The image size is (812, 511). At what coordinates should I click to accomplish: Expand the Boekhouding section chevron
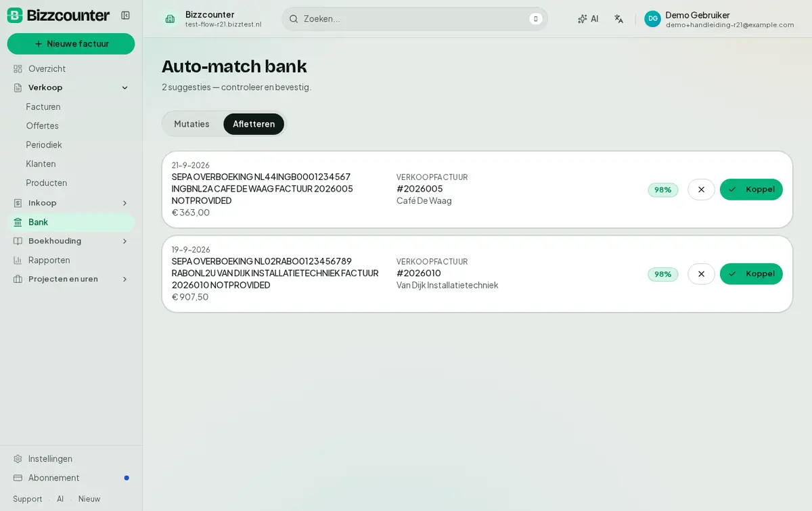tap(125, 241)
